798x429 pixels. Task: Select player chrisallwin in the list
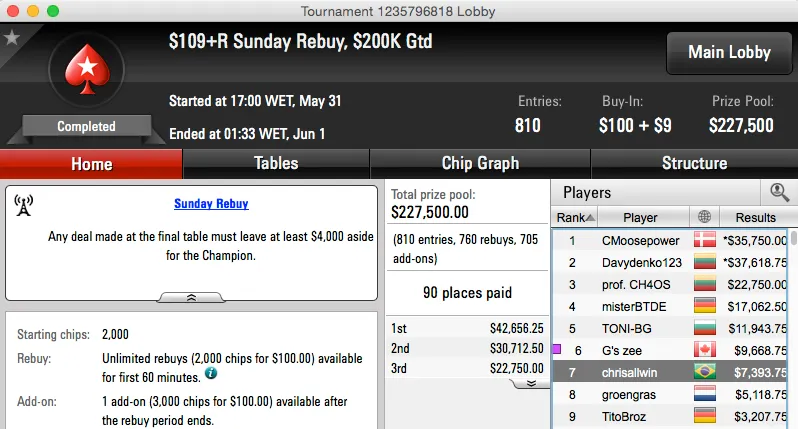[x=629, y=372]
